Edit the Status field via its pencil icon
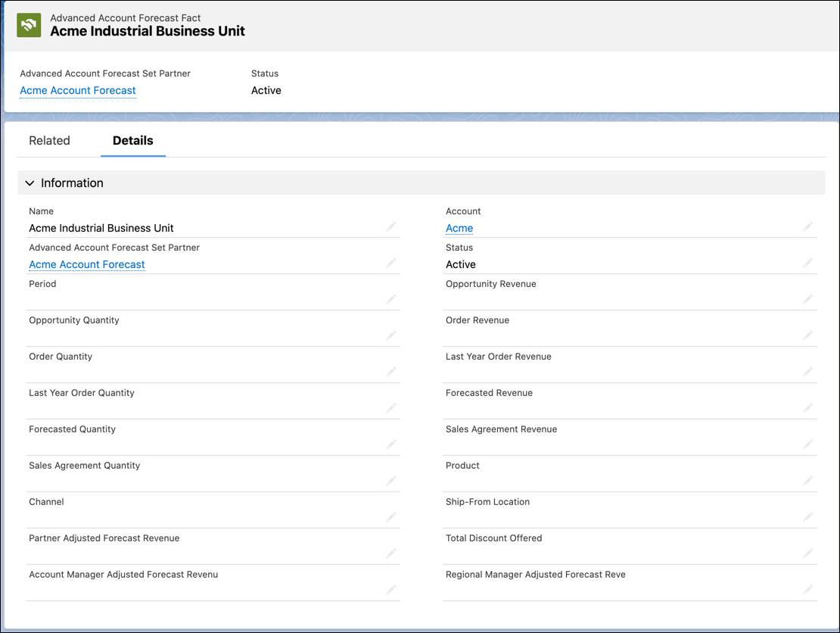Image resolution: width=840 pixels, height=633 pixels. pos(807,262)
